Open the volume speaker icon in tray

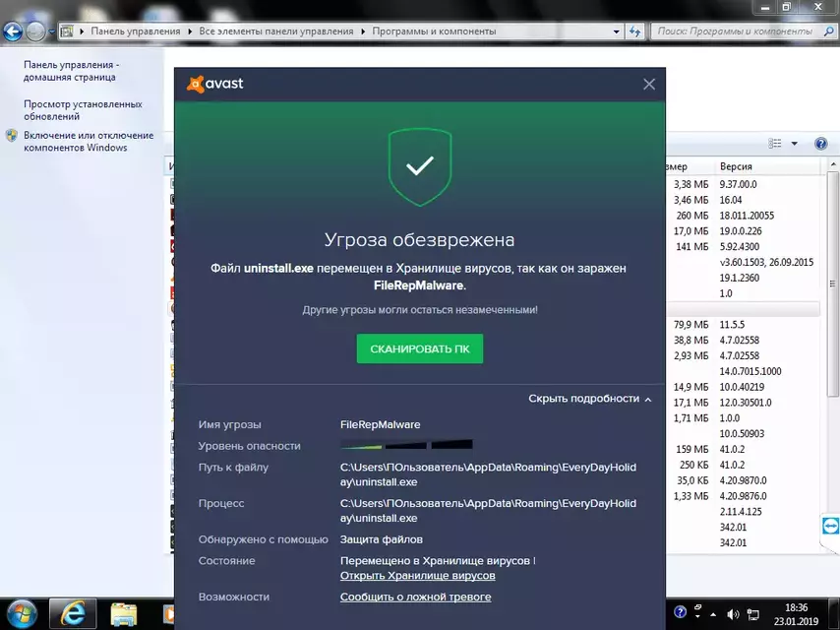733,614
